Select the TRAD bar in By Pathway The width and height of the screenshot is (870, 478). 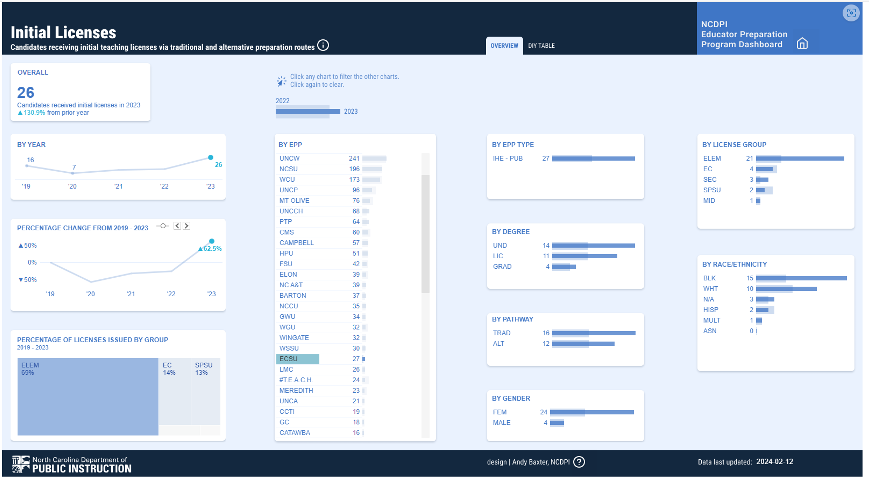(x=593, y=332)
